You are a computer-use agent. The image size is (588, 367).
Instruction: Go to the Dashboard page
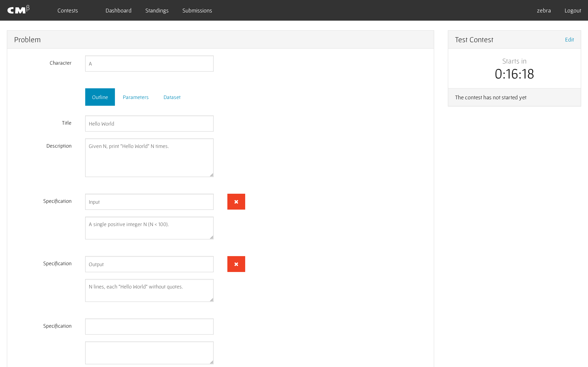point(118,10)
